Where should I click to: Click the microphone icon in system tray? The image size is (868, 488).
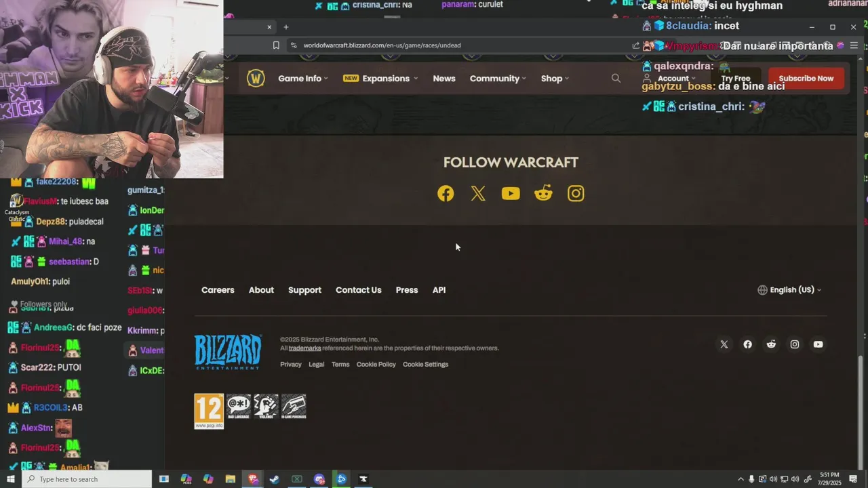click(x=751, y=479)
